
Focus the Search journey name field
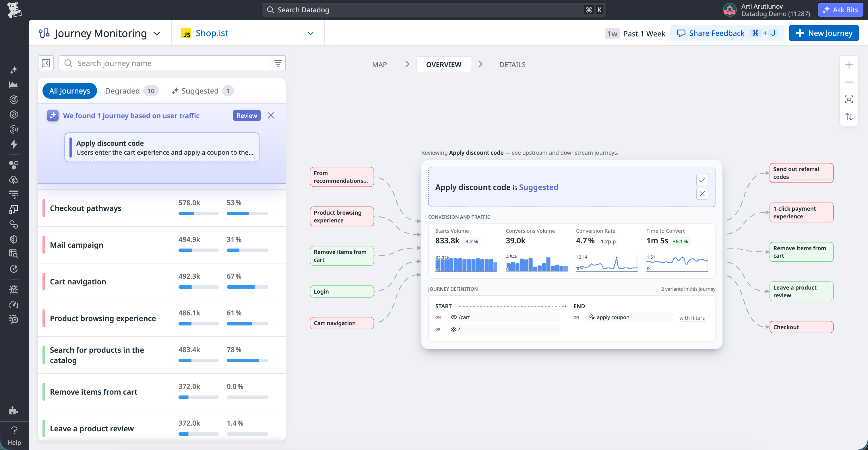[x=164, y=63]
